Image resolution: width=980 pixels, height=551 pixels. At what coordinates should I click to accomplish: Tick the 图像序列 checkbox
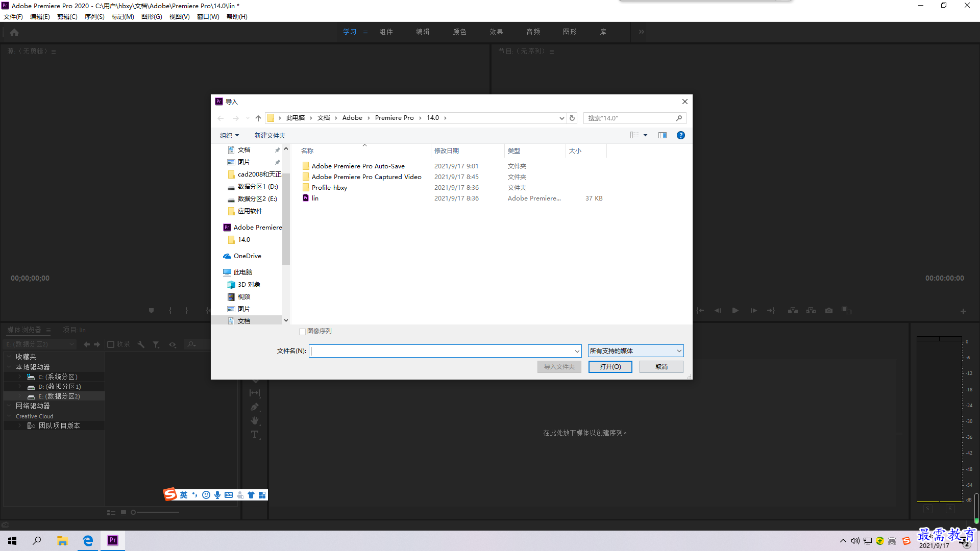click(x=302, y=332)
